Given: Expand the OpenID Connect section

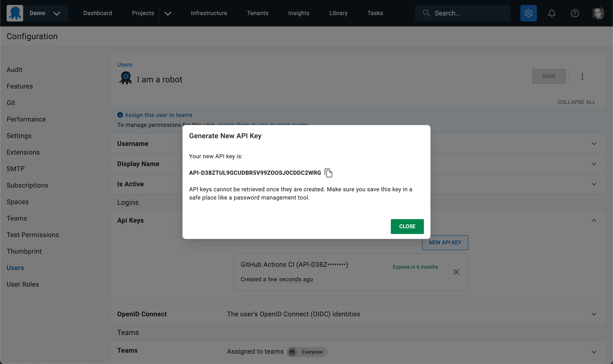Looking at the screenshot, I should click(x=594, y=314).
